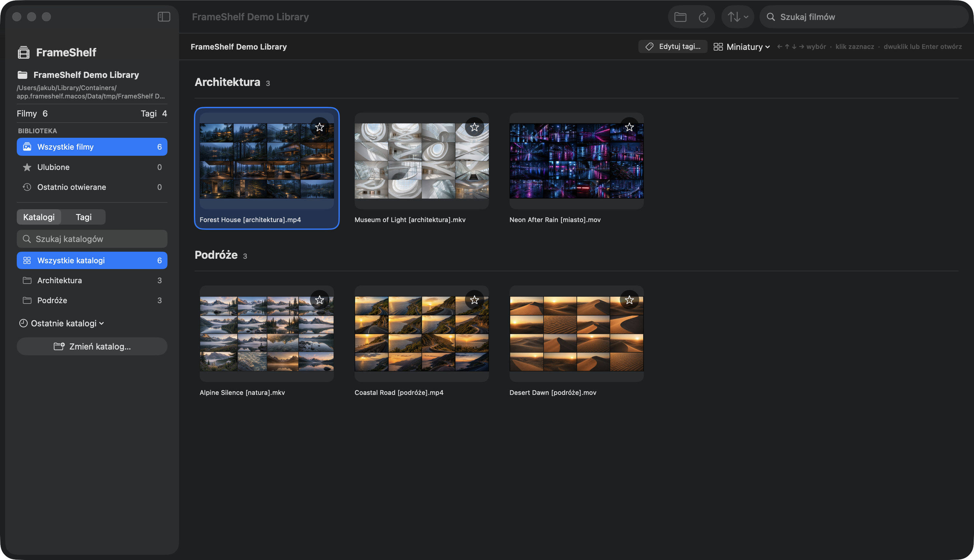This screenshot has height=560, width=974.
Task: Open Ostatnio otwierane recent list
Action: point(92,187)
